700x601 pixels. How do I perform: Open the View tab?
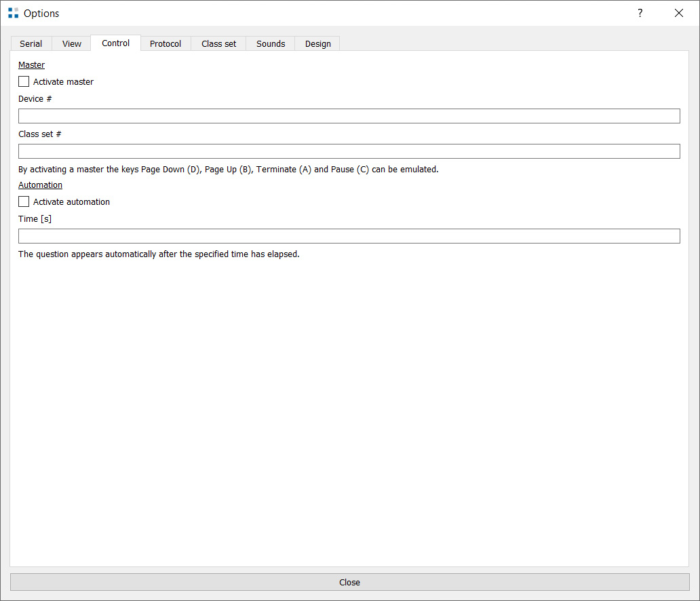[x=72, y=43]
